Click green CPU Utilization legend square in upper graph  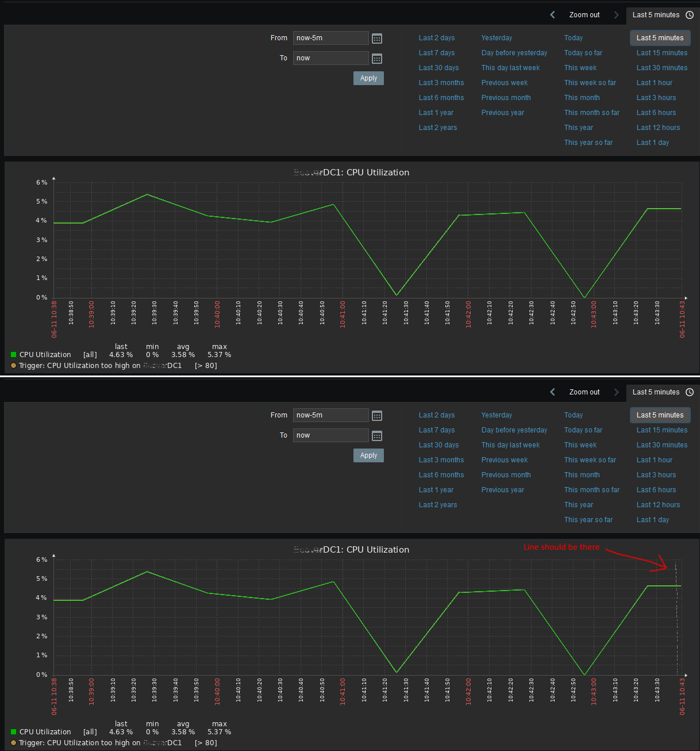(13, 355)
